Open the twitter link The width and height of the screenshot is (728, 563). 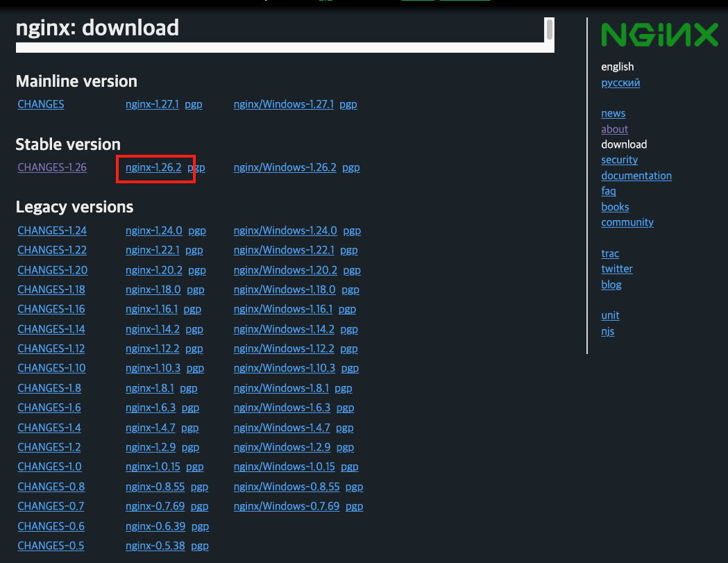617,269
